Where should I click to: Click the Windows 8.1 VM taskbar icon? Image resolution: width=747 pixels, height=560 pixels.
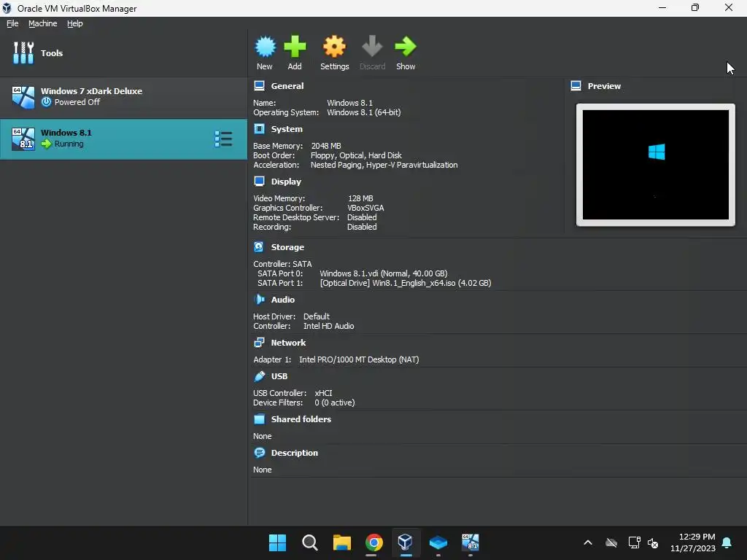click(x=471, y=542)
